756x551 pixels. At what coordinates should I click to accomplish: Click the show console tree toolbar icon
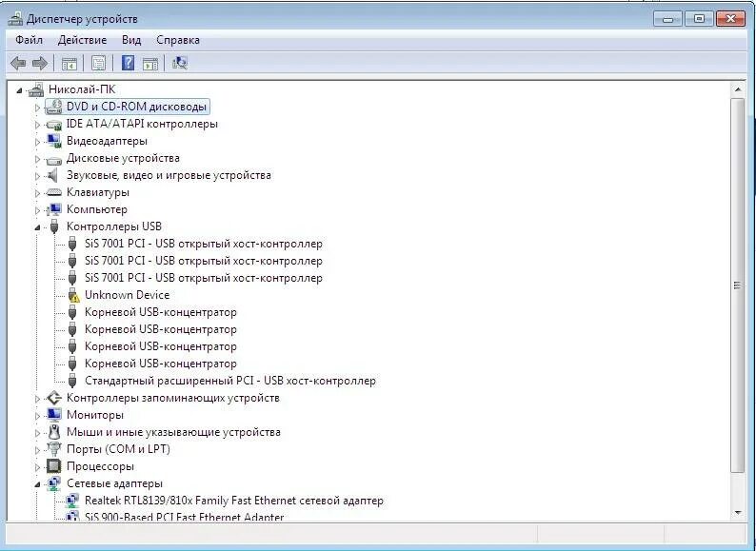click(69, 63)
